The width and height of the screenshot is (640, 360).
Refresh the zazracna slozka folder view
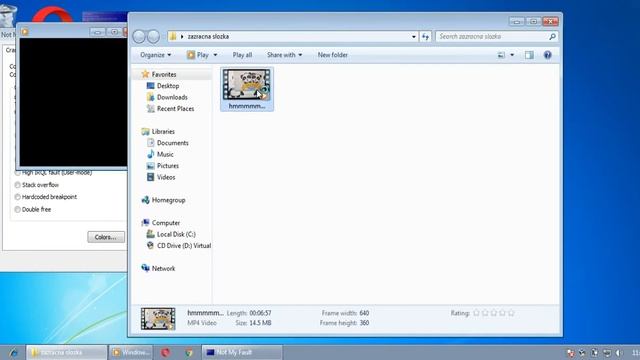[425, 37]
